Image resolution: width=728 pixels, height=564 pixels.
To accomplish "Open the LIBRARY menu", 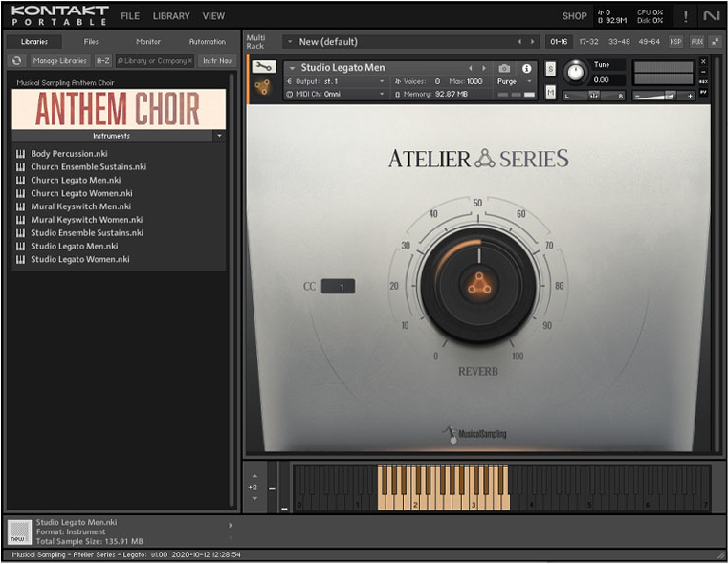I will click(x=171, y=16).
